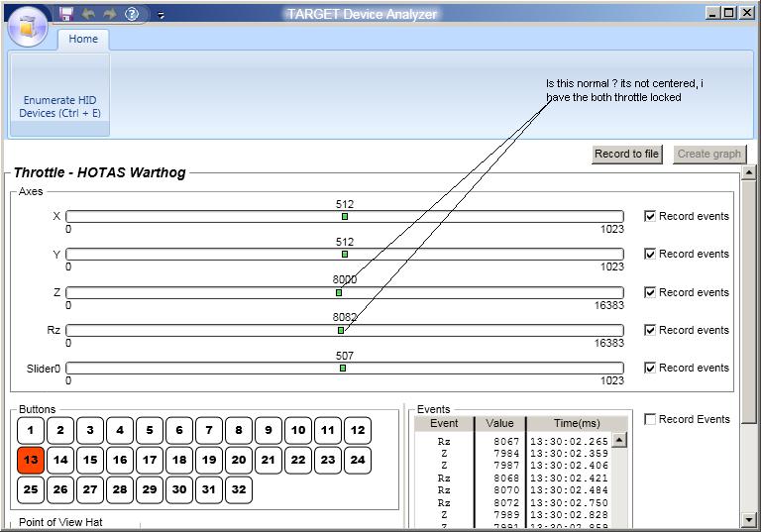Click the Record to file button

click(x=626, y=155)
